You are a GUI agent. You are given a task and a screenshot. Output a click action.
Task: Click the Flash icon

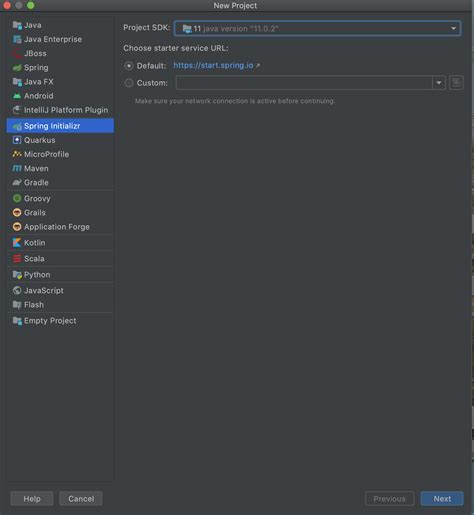point(17,305)
